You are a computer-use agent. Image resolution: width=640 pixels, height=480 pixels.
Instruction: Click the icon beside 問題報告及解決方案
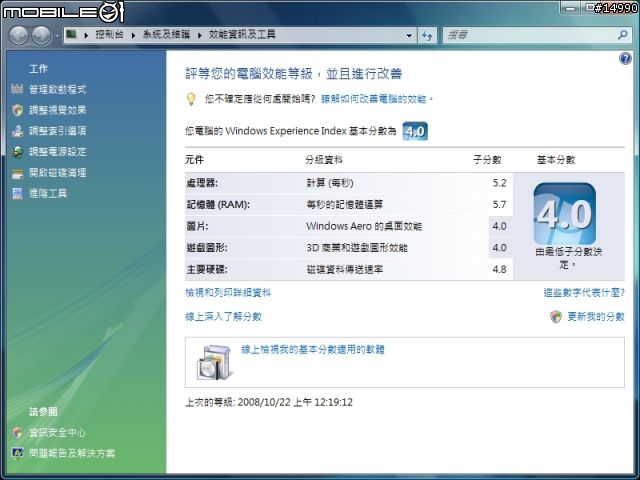click(x=17, y=453)
